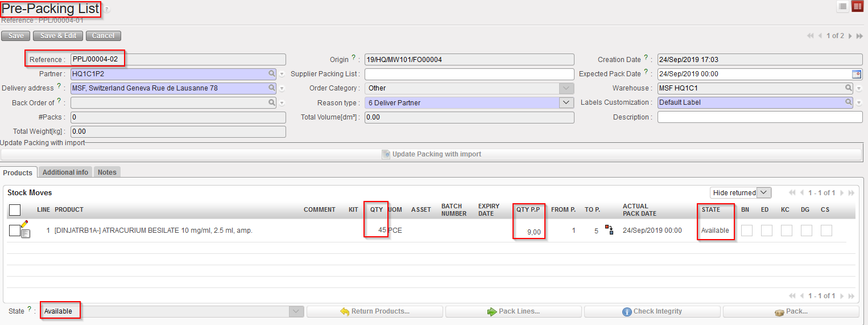Search Warehouse with magnifier icon
868x325 pixels.
[x=849, y=88]
